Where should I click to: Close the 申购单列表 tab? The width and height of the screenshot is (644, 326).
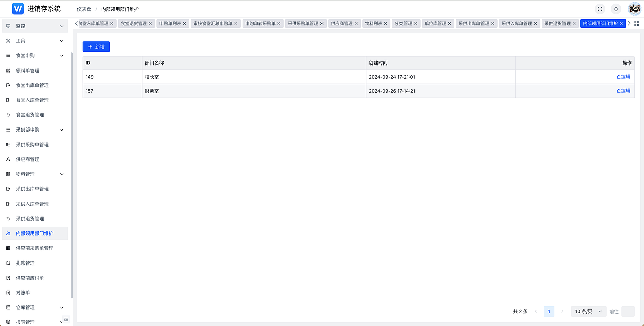click(185, 23)
